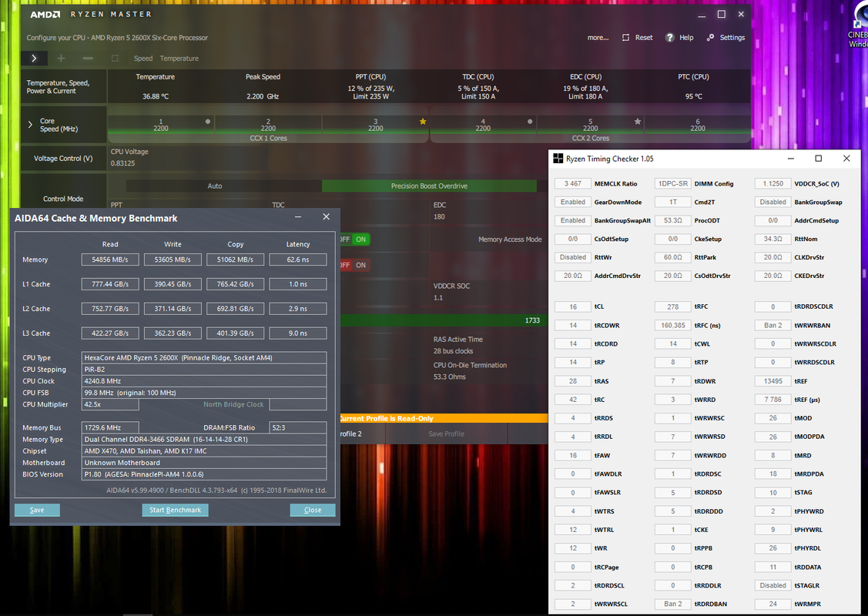
Task: Toggle the upper OFF/ON switch
Action: coord(354,239)
